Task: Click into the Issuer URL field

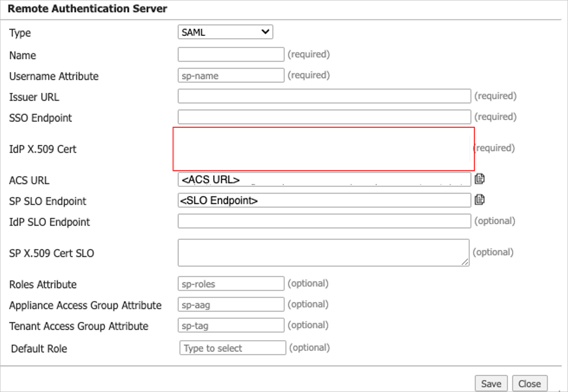Action: click(324, 96)
